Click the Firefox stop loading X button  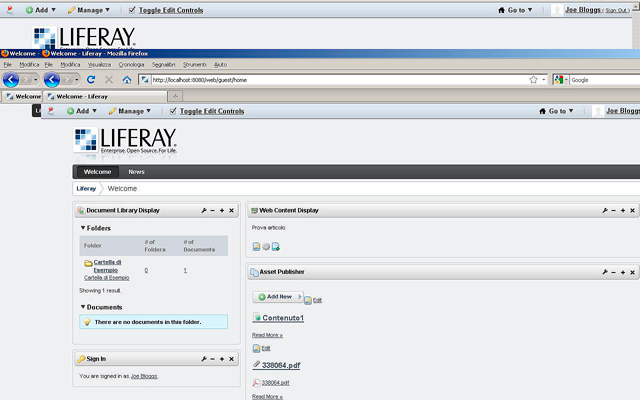(109, 80)
